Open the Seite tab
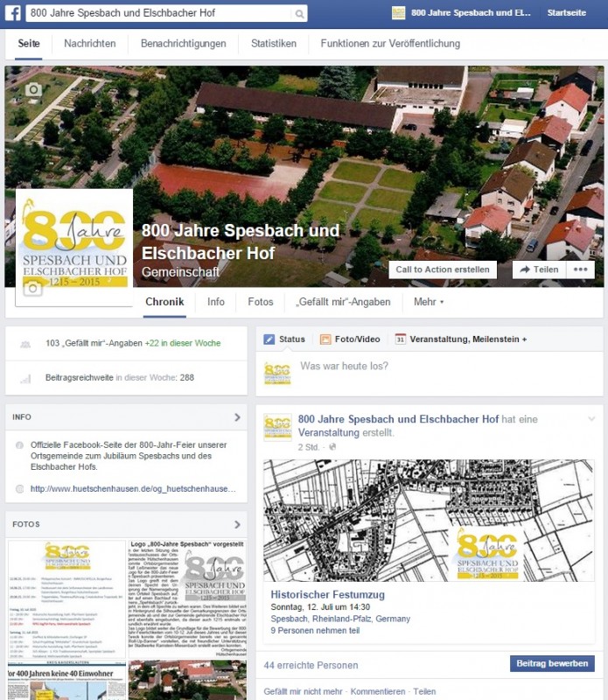This screenshot has height=700, width=608. tap(29, 44)
